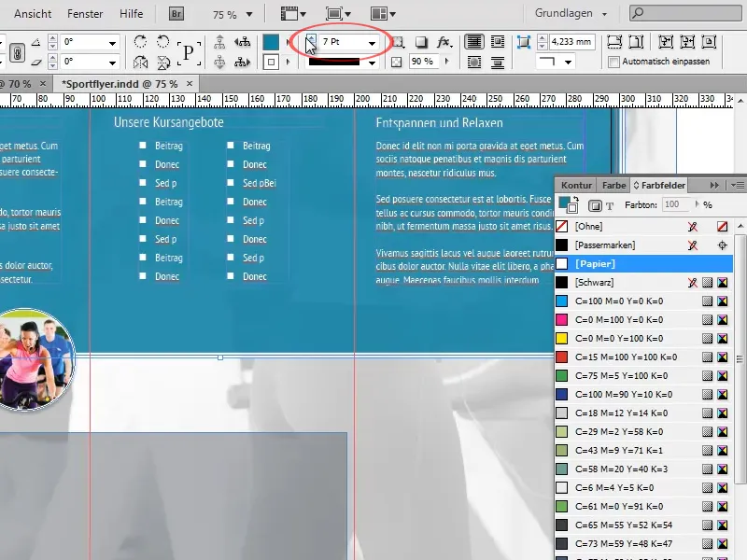
Task: Click the select container icon
Action: tap(219, 42)
